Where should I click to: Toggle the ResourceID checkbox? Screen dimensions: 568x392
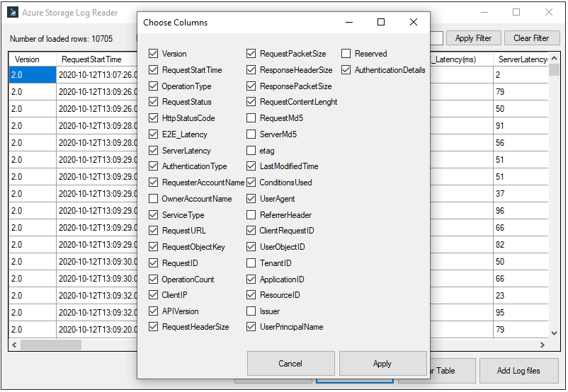pyautogui.click(x=251, y=295)
